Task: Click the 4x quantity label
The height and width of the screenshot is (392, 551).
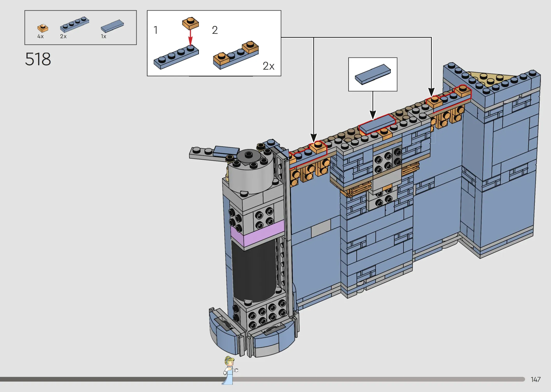Action: (40, 37)
